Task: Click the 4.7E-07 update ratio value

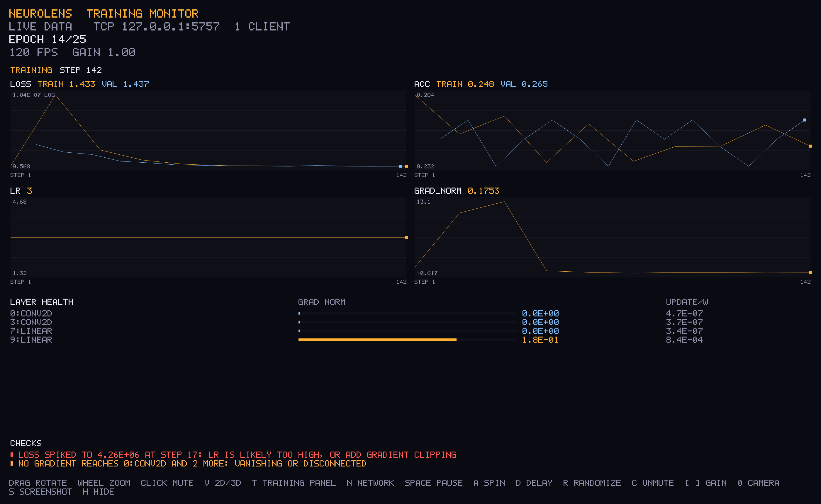Action: 684,313
